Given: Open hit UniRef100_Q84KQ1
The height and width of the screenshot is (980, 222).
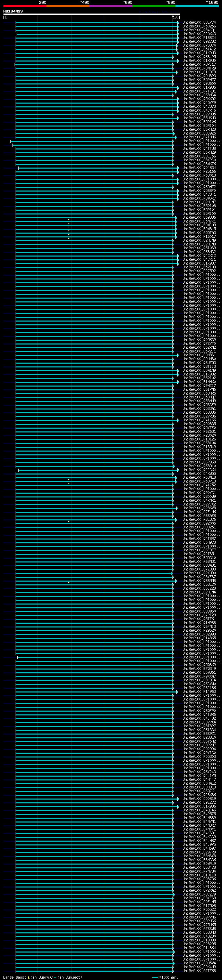Looking at the screenshot, I should pos(199,30).
